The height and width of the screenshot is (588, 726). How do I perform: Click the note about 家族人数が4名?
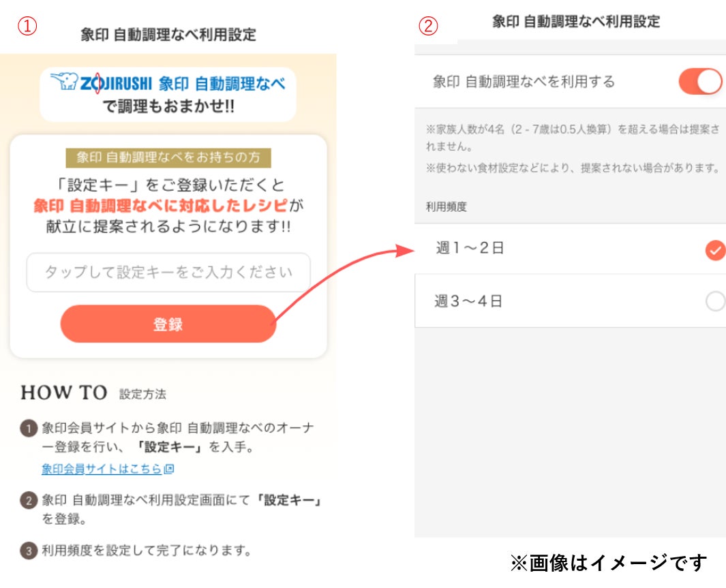(573, 138)
